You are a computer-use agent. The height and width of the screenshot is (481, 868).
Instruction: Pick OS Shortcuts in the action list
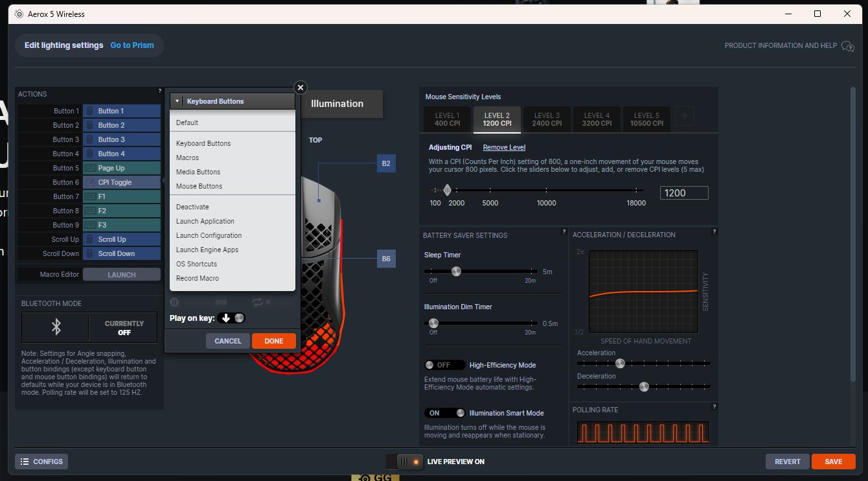coord(196,264)
